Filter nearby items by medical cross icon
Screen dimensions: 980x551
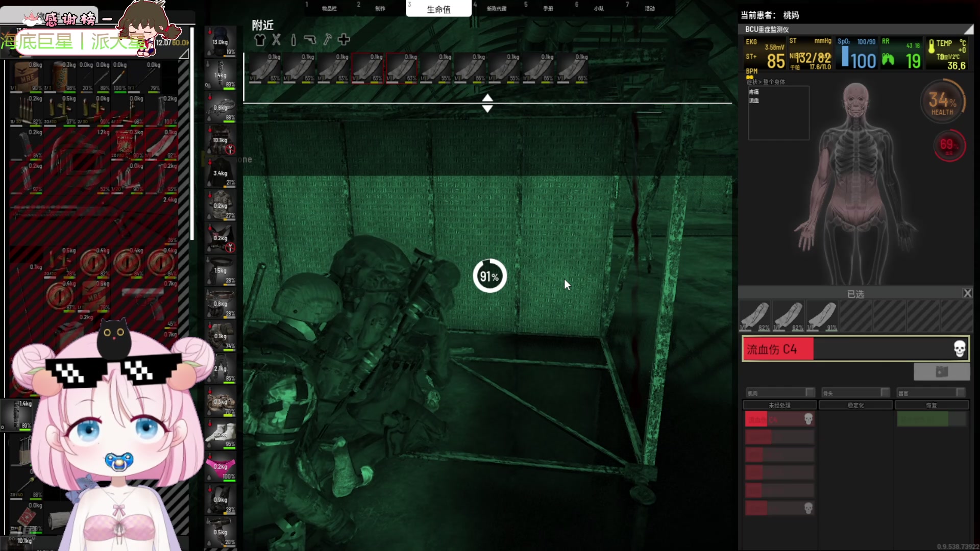344,39
